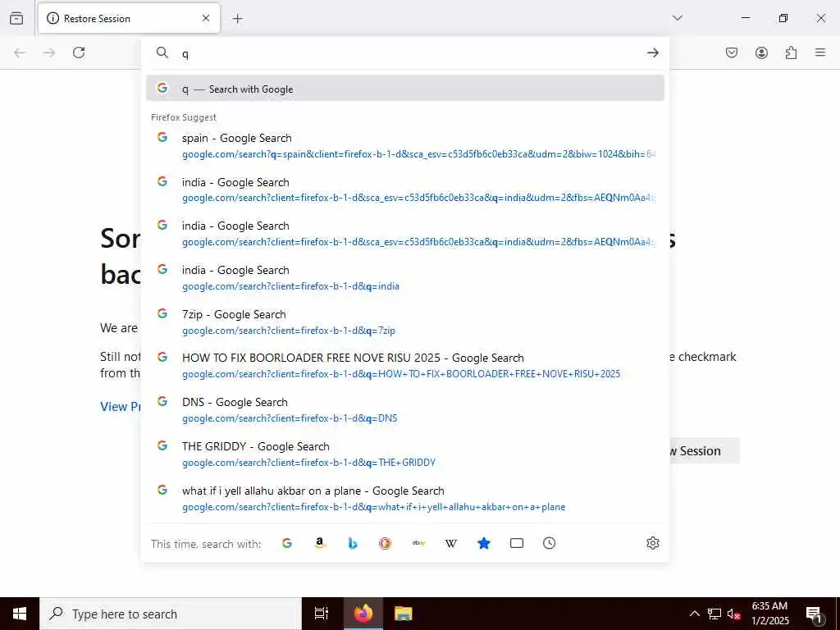This screenshot has height=630, width=840.
Task: Open THE GRIDDY - Google Search suggestion
Action: [405, 454]
